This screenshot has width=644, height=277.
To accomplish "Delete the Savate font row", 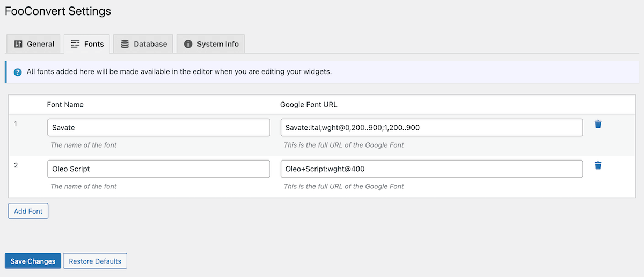I will pos(598,124).
